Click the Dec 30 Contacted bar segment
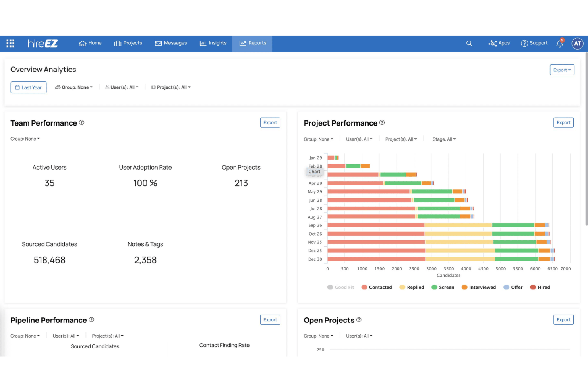The image size is (588, 392). pos(376,259)
